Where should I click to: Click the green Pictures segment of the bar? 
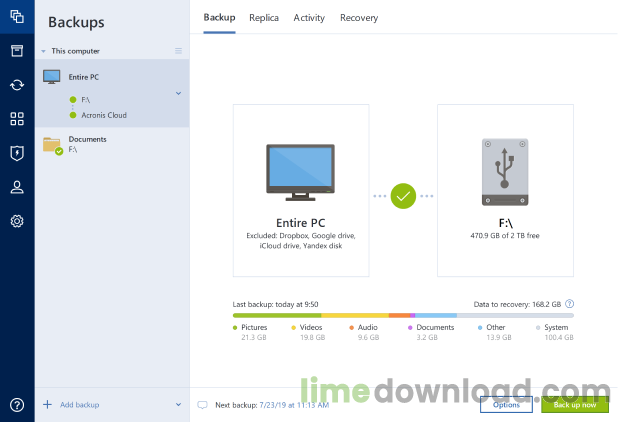[277, 315]
